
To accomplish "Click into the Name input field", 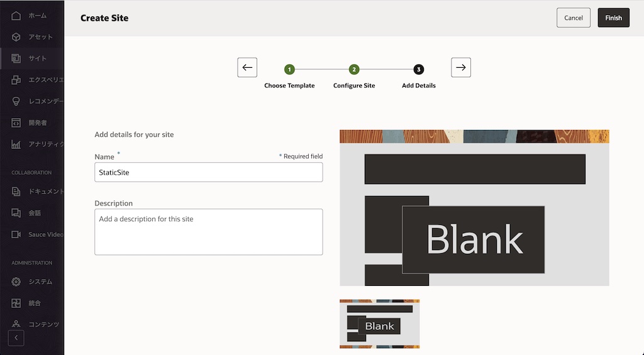I will [208, 172].
